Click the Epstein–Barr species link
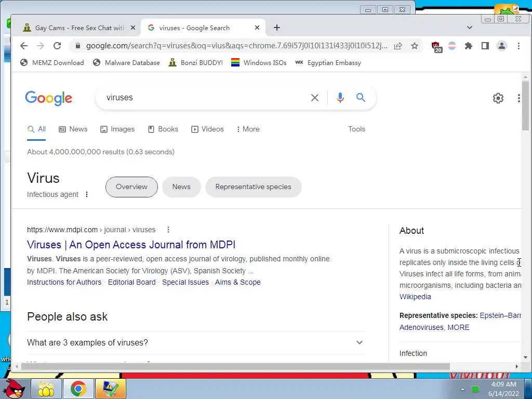The height and width of the screenshot is (399, 532). pyautogui.click(x=500, y=315)
